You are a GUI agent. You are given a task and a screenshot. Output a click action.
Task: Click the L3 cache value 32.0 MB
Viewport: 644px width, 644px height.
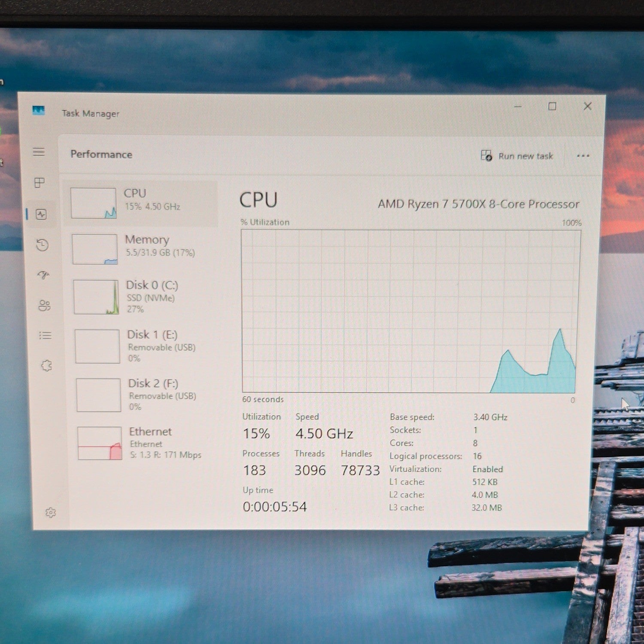[x=486, y=507]
